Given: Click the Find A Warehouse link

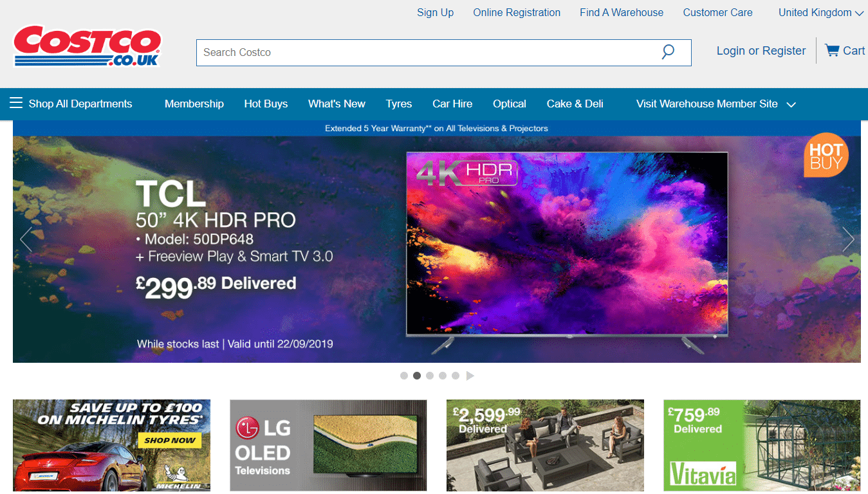Looking at the screenshot, I should coord(622,12).
